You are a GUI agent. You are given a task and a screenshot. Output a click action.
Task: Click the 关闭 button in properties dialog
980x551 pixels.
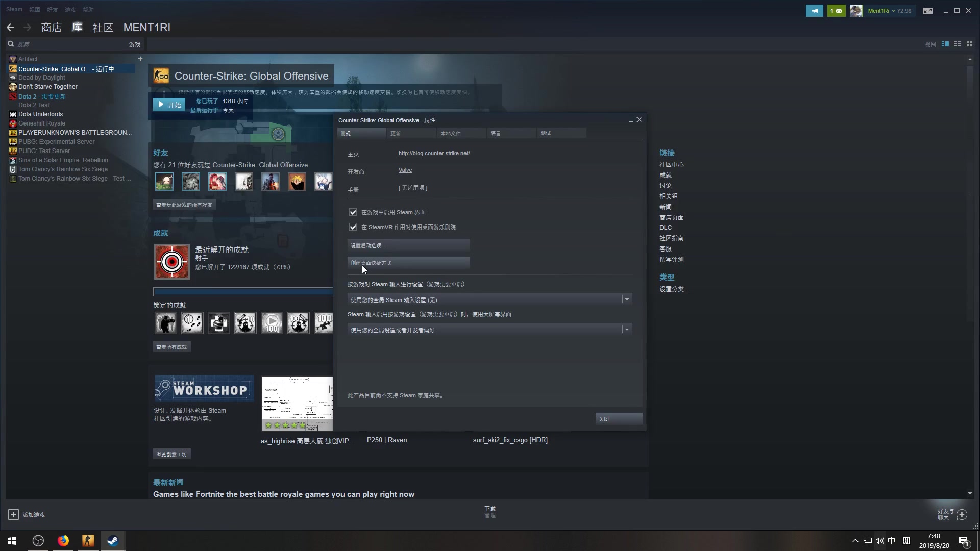click(x=619, y=419)
